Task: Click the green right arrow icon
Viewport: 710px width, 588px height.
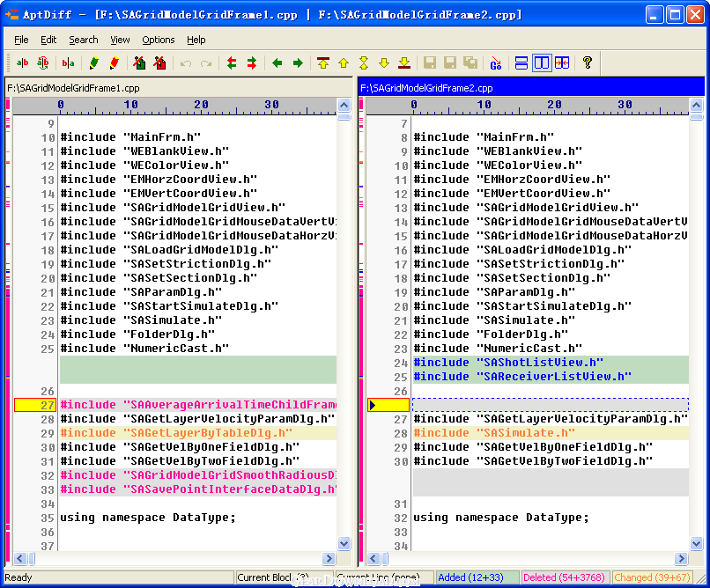Action: pos(298,62)
